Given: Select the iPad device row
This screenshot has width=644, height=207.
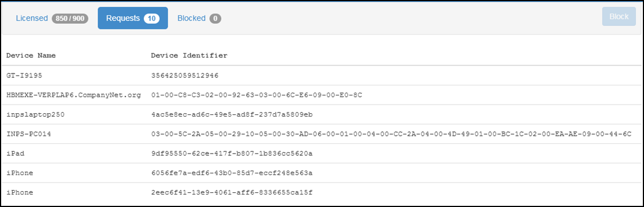Looking at the screenshot, I should [x=322, y=153].
